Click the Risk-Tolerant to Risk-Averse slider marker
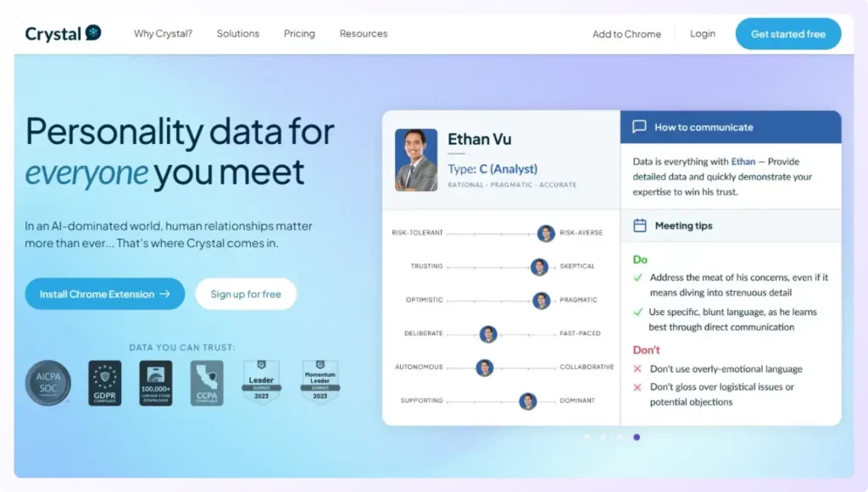The image size is (868, 492). pyautogui.click(x=546, y=233)
